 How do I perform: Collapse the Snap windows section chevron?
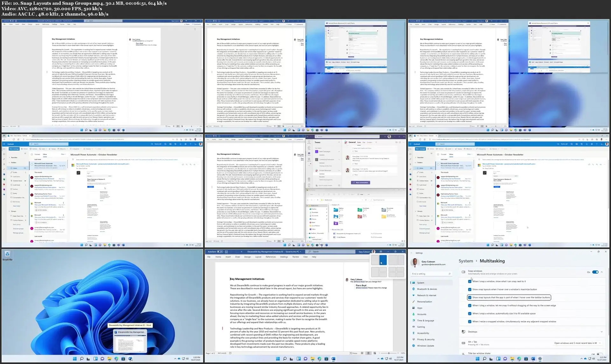point(602,272)
